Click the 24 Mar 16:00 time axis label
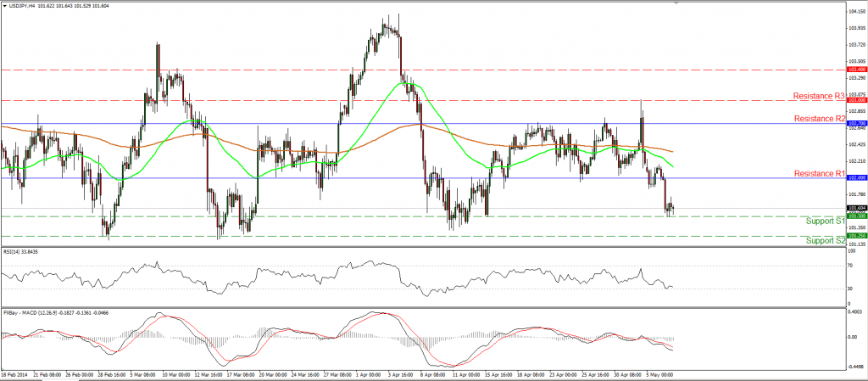Screen dimensions: 868x381 tap(307, 374)
